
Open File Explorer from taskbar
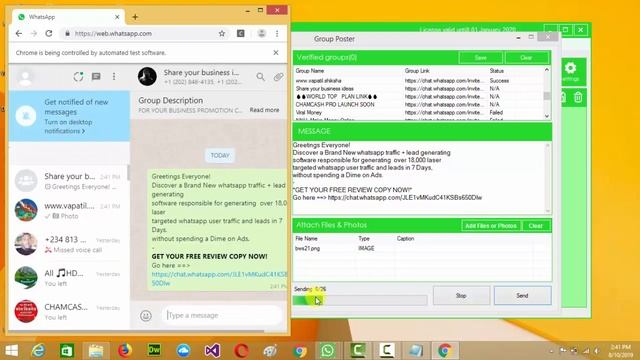(96, 351)
